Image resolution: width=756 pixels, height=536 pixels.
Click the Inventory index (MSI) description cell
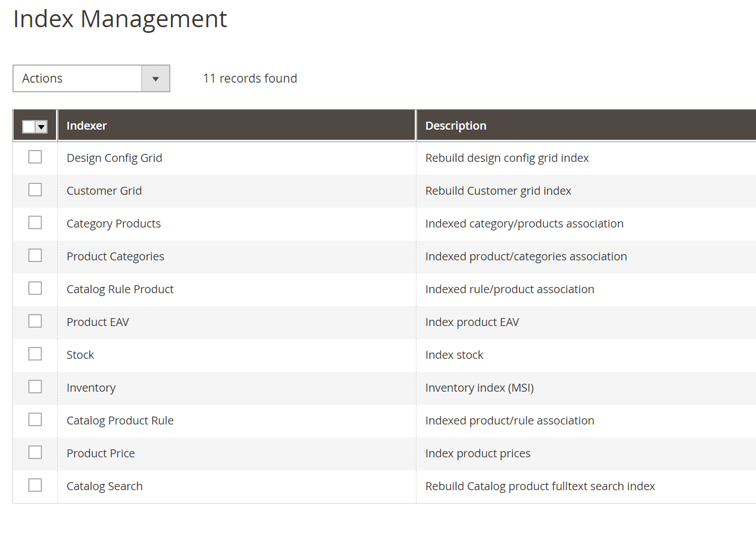(x=479, y=388)
